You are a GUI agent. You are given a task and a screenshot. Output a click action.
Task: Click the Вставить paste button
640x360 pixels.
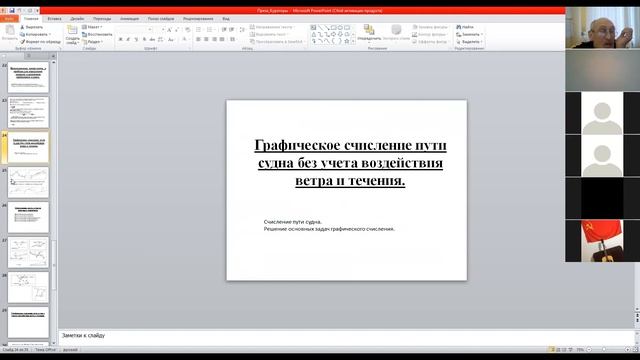[9, 33]
